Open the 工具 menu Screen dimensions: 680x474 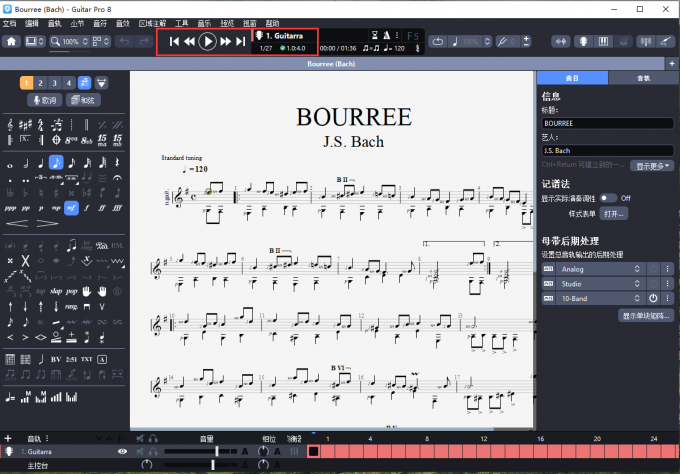pos(181,22)
